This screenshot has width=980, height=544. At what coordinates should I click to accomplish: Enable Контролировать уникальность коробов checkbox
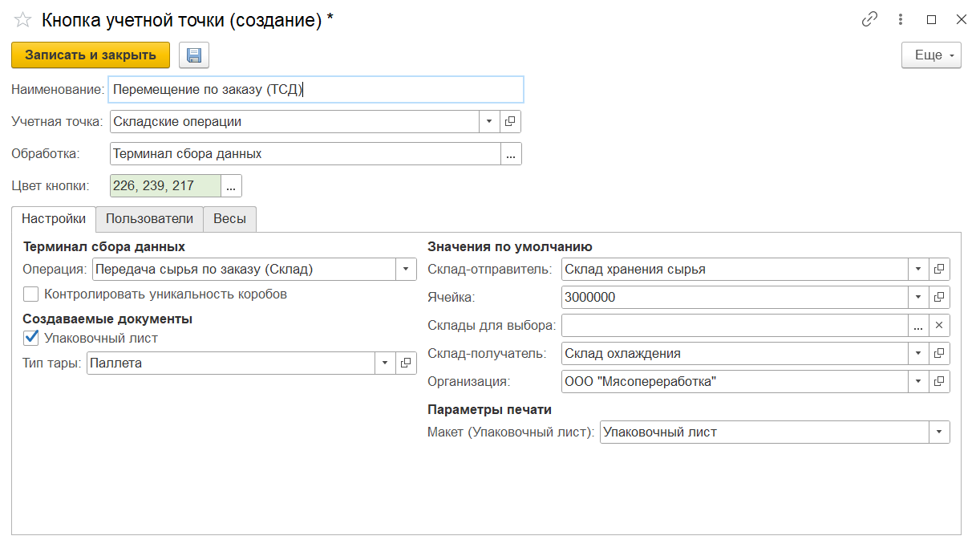click(x=31, y=294)
